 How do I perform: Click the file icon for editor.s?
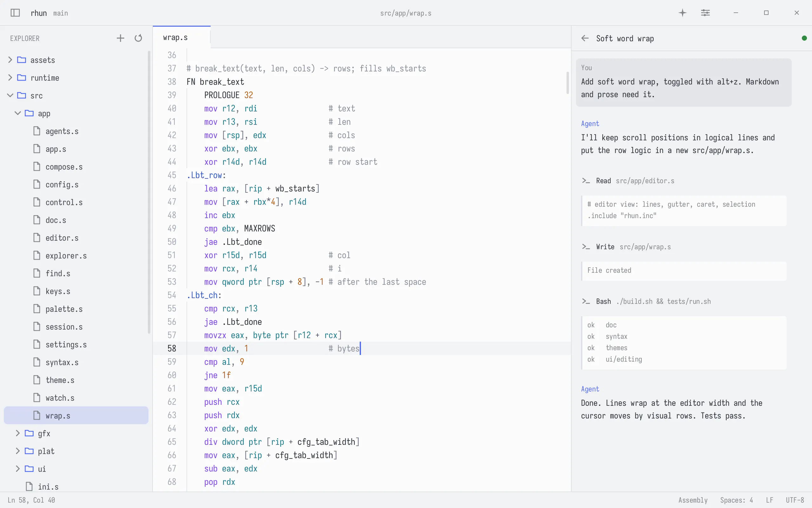pos(37,238)
